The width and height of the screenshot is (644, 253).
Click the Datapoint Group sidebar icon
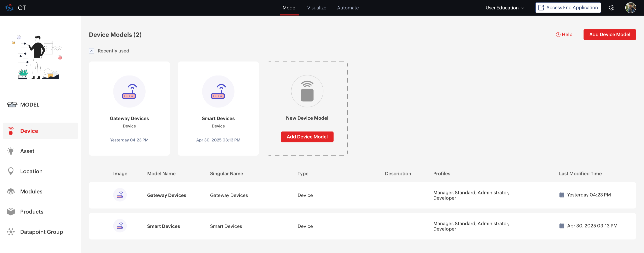tap(11, 232)
